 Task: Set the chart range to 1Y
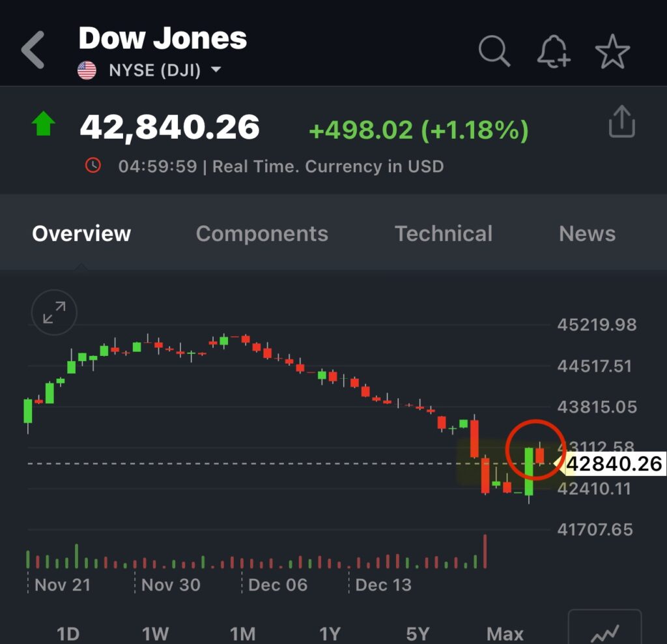pyautogui.click(x=330, y=633)
